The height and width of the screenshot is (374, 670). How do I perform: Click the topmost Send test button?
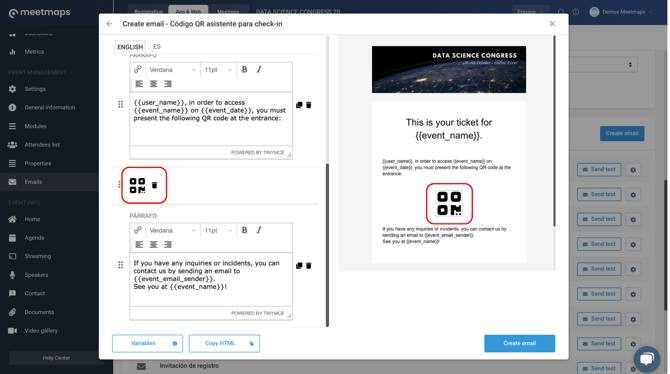tap(599, 169)
